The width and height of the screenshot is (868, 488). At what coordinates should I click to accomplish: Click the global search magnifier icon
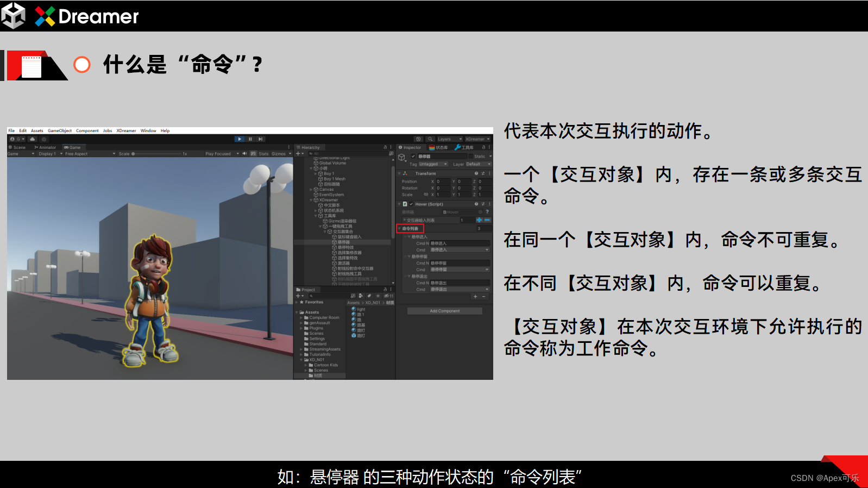tap(430, 139)
